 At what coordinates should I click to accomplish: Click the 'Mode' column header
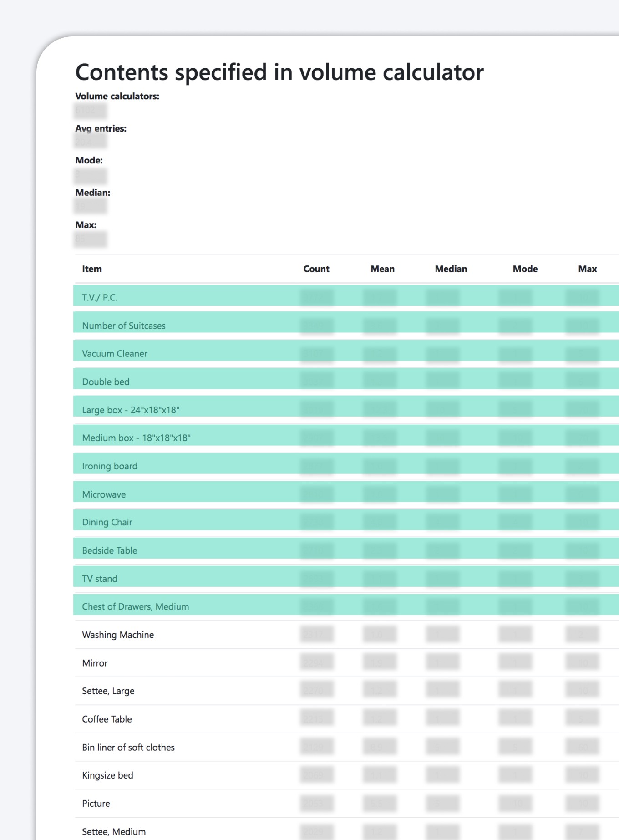tap(525, 269)
